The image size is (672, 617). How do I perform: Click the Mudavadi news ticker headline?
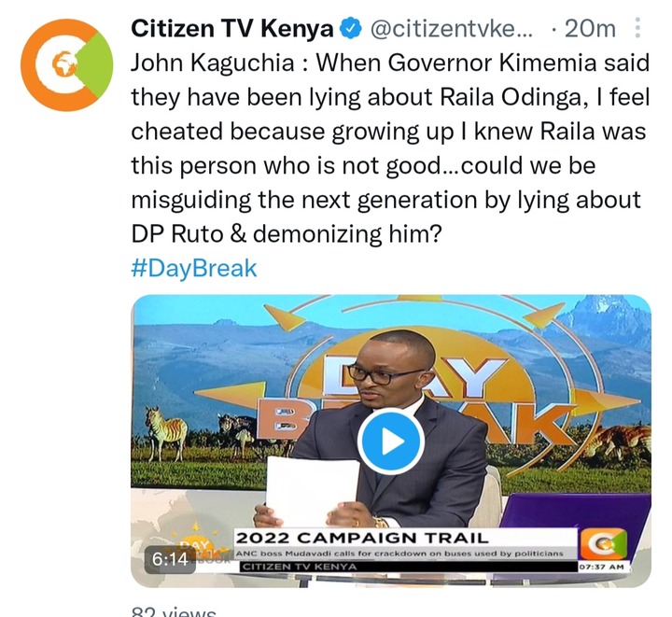399,554
